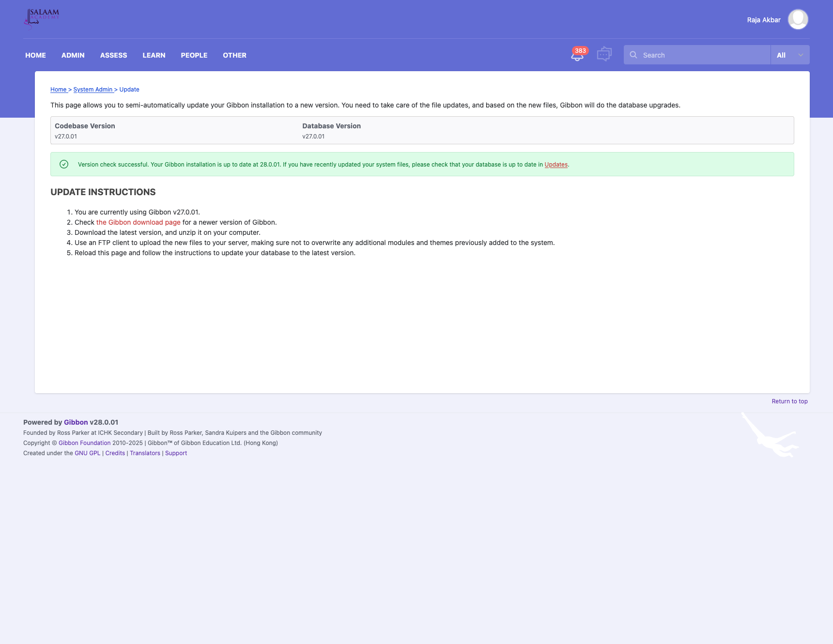Image resolution: width=833 pixels, height=644 pixels.
Task: Open the Gibbon link in footer
Action: tap(76, 422)
